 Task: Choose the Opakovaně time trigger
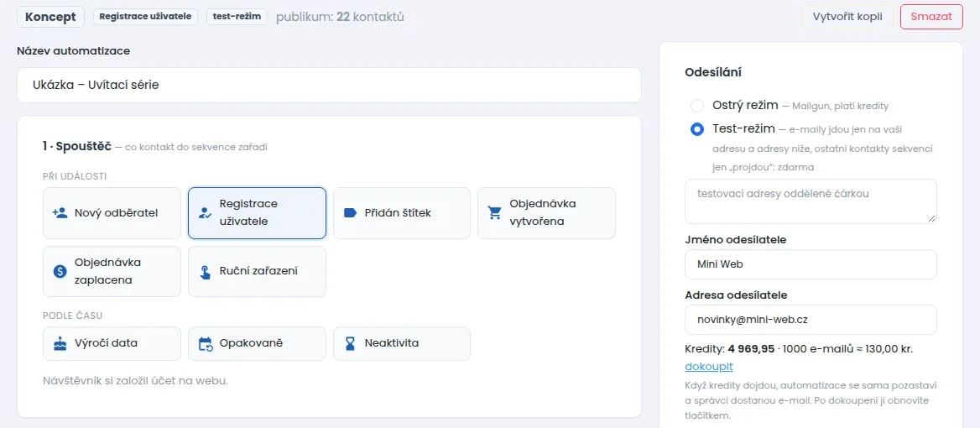(x=257, y=343)
